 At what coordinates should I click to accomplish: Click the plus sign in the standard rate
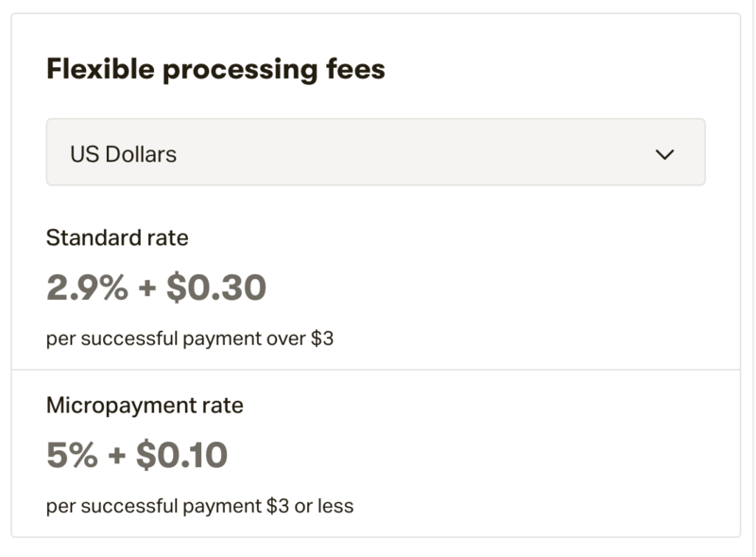point(146,288)
